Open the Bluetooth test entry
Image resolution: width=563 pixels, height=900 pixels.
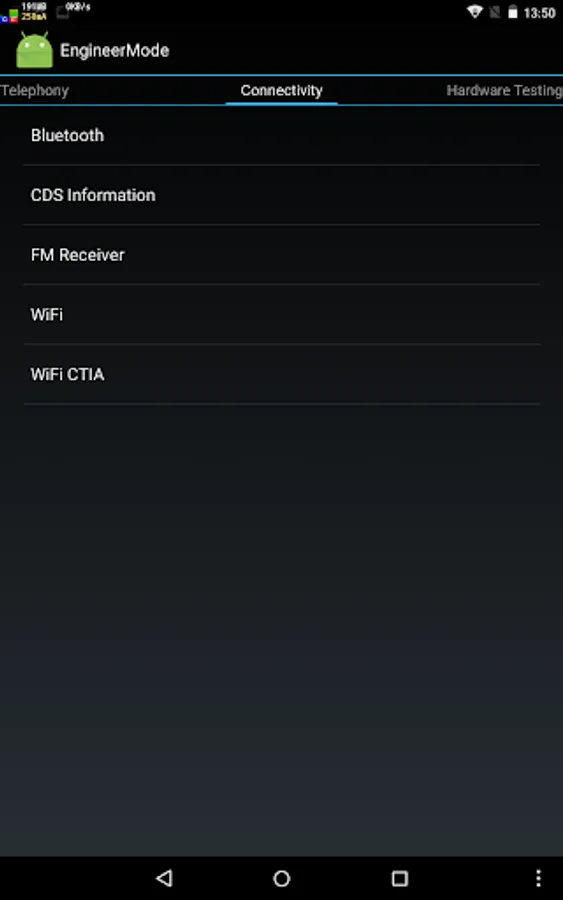281,135
